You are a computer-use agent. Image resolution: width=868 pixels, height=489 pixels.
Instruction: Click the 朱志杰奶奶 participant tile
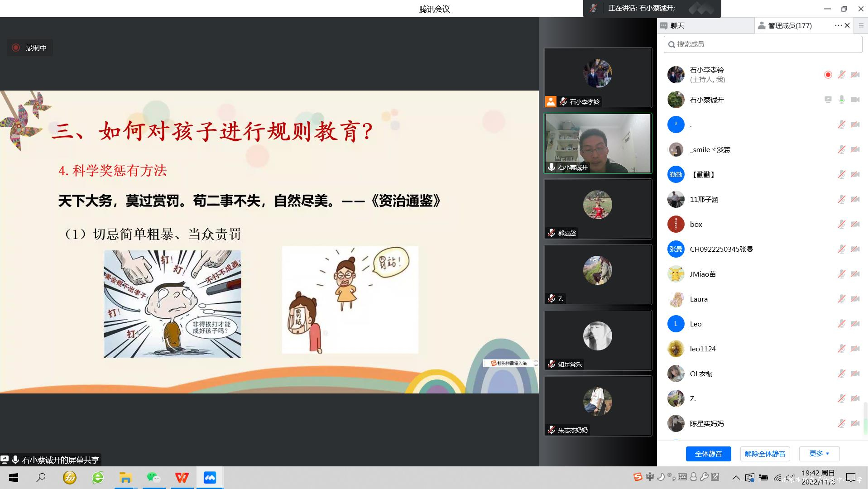(x=598, y=406)
